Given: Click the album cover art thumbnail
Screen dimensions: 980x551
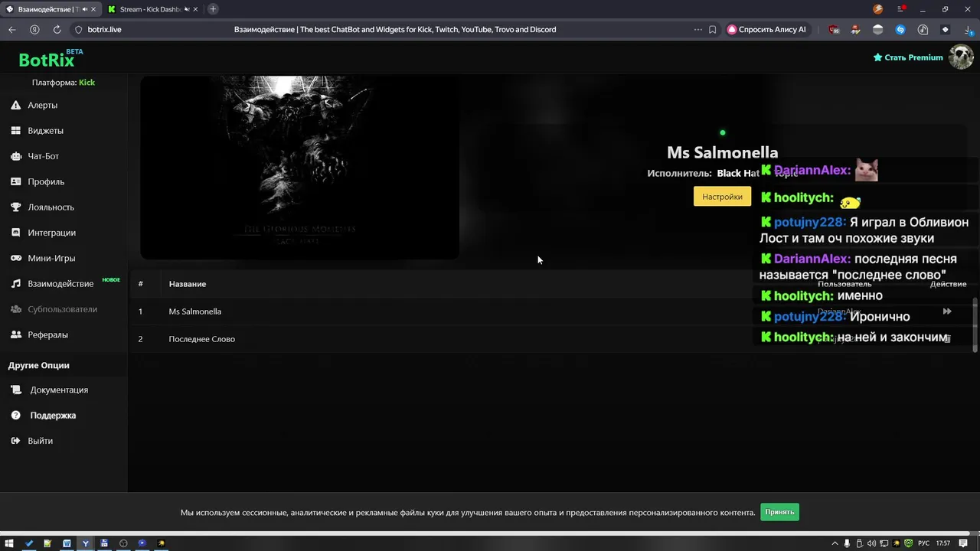Looking at the screenshot, I should (299, 168).
